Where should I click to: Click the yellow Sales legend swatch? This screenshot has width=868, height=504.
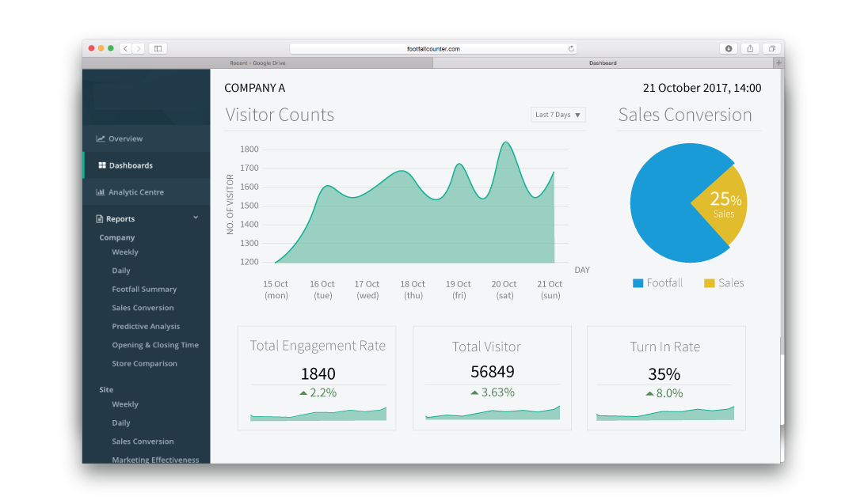(x=709, y=283)
